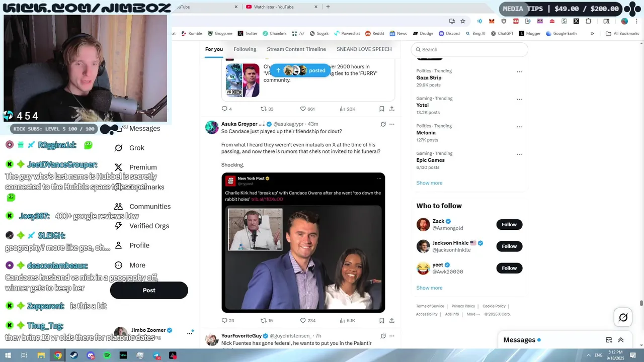Focus the X Search field
This screenshot has width=644, height=362.
click(469, 49)
